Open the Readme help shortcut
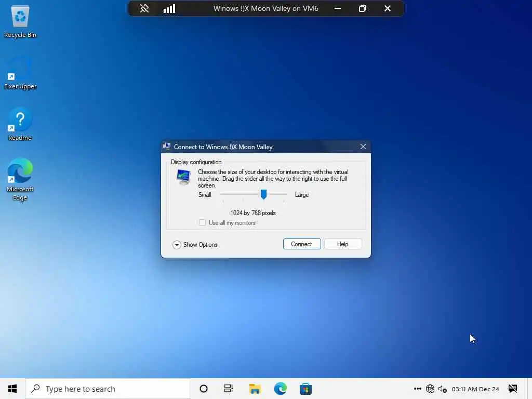 coord(20,124)
